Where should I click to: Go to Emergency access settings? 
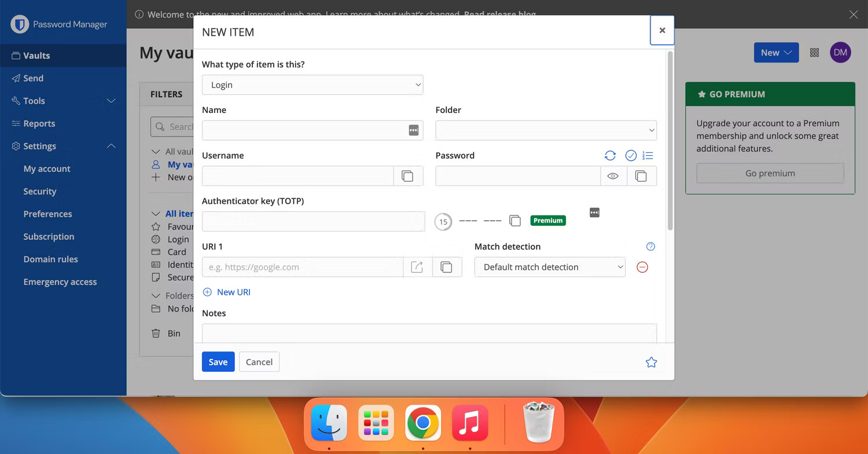point(60,281)
